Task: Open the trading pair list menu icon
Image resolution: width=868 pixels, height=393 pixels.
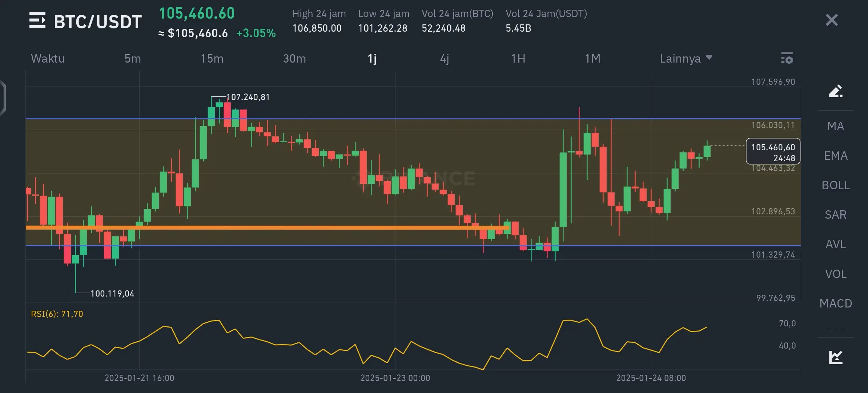Action: point(37,20)
